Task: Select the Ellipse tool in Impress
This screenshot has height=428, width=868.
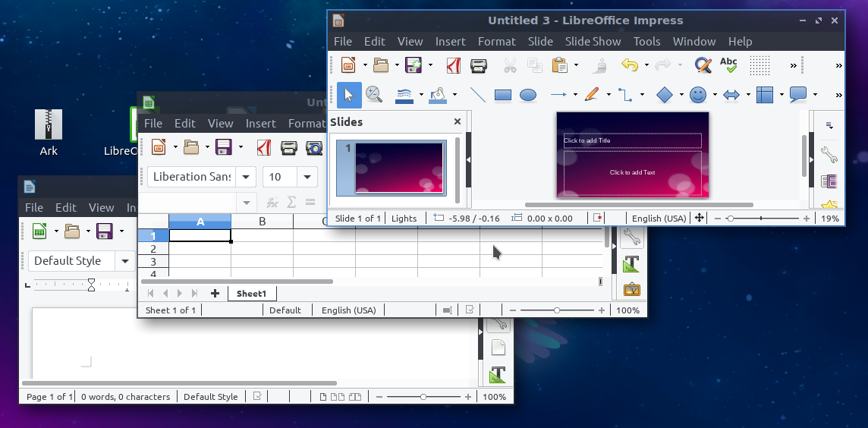Action: (528, 95)
